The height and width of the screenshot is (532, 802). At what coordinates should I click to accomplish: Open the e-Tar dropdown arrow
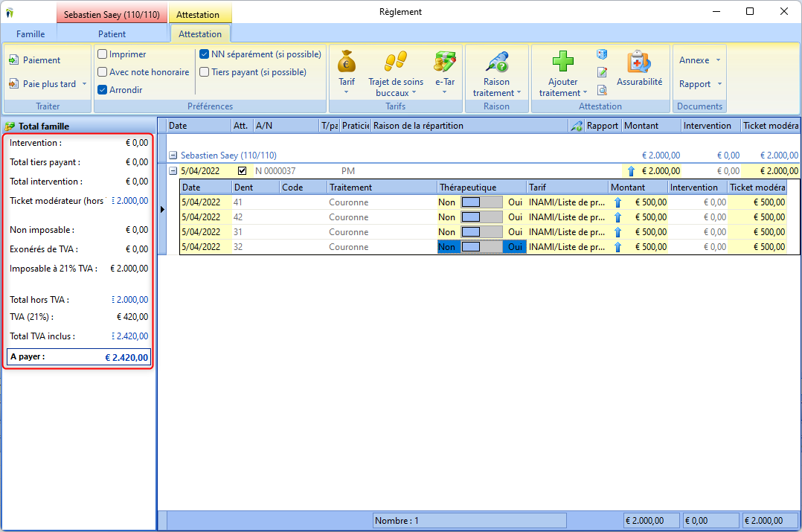pos(444,92)
